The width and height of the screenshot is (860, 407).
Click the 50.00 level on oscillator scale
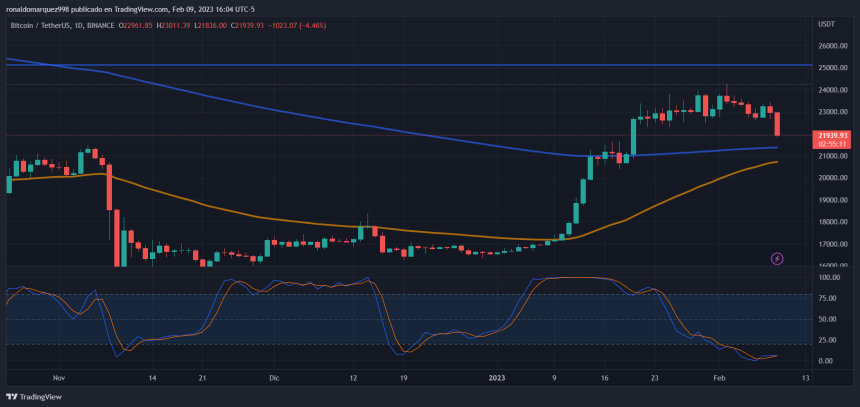[x=828, y=319]
